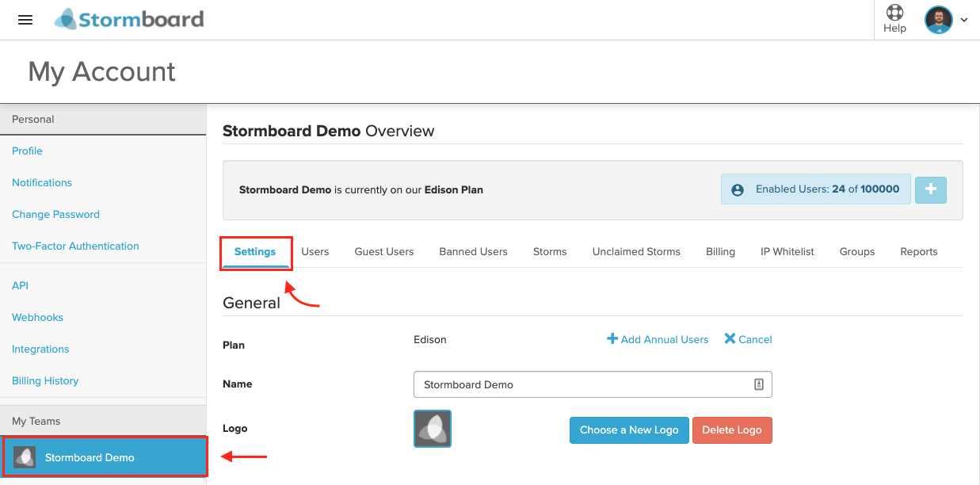Open the Unclaimed Storms tab

point(636,252)
